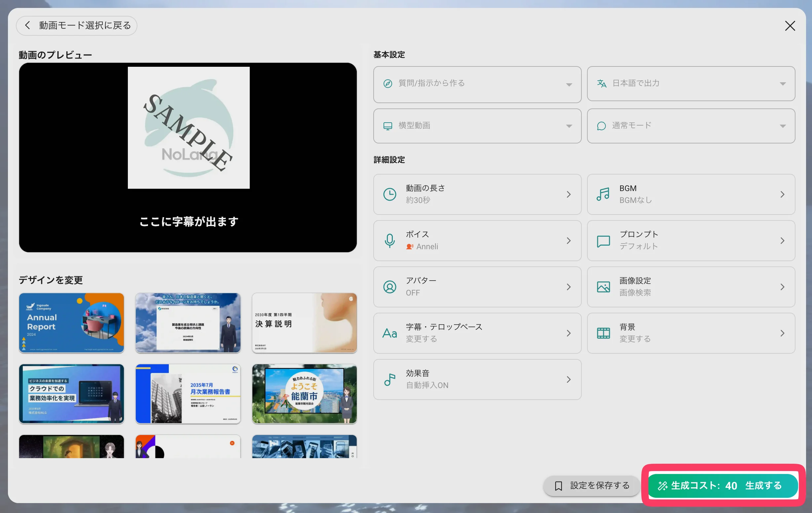Select the 製造業を巡る現状と課題 cloud design thumbnail
This screenshot has height=513, width=812.
pos(188,323)
